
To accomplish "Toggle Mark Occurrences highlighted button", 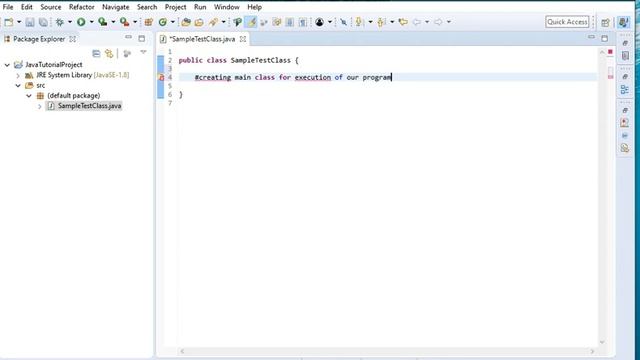I will pos(251,22).
